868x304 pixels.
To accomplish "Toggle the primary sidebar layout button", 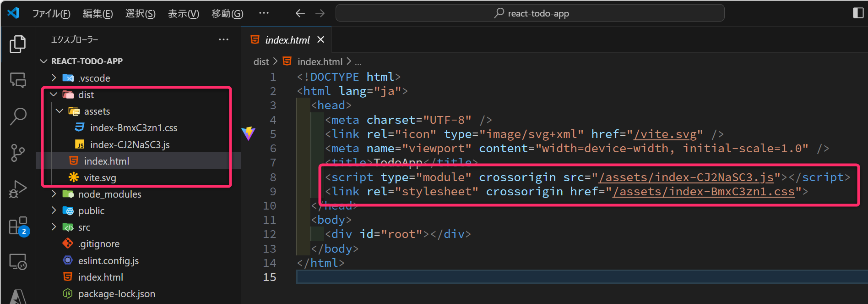I will pyautogui.click(x=858, y=13).
